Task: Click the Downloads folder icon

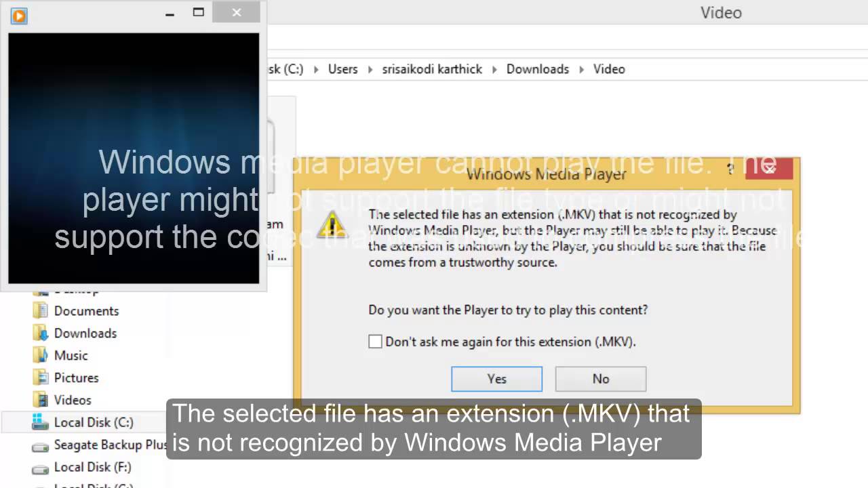Action: pos(41,333)
